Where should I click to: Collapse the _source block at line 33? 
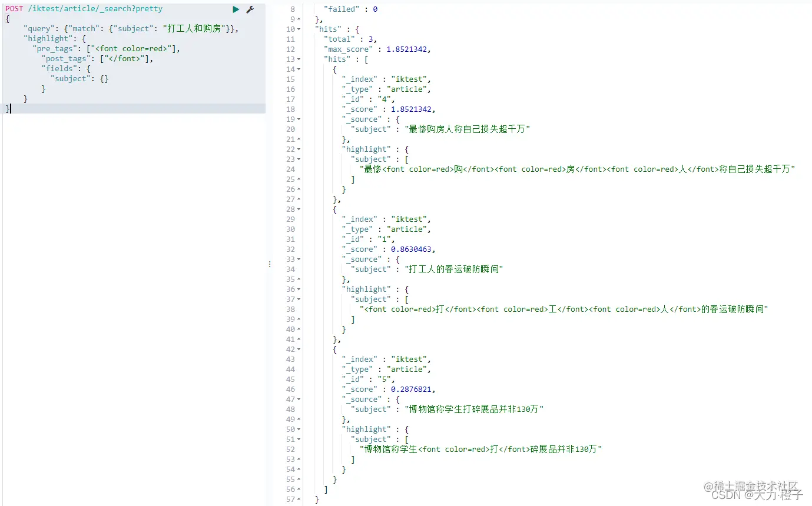[x=299, y=259]
